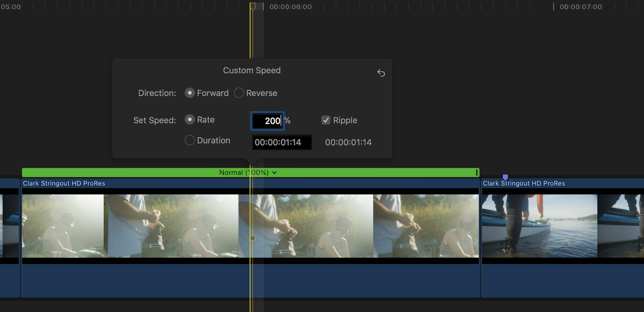Click the ruler at 00:00:07:00
Viewport: 644px width, 312px height.
554,7
